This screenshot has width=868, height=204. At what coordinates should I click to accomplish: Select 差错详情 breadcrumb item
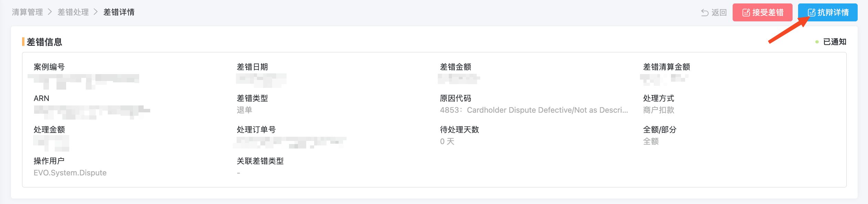[x=119, y=12]
